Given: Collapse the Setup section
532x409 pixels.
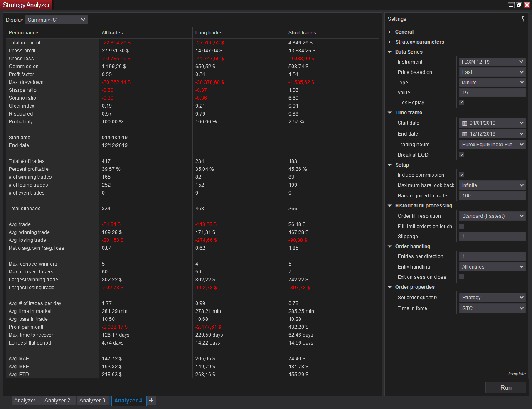Looking at the screenshot, I should pos(389,165).
